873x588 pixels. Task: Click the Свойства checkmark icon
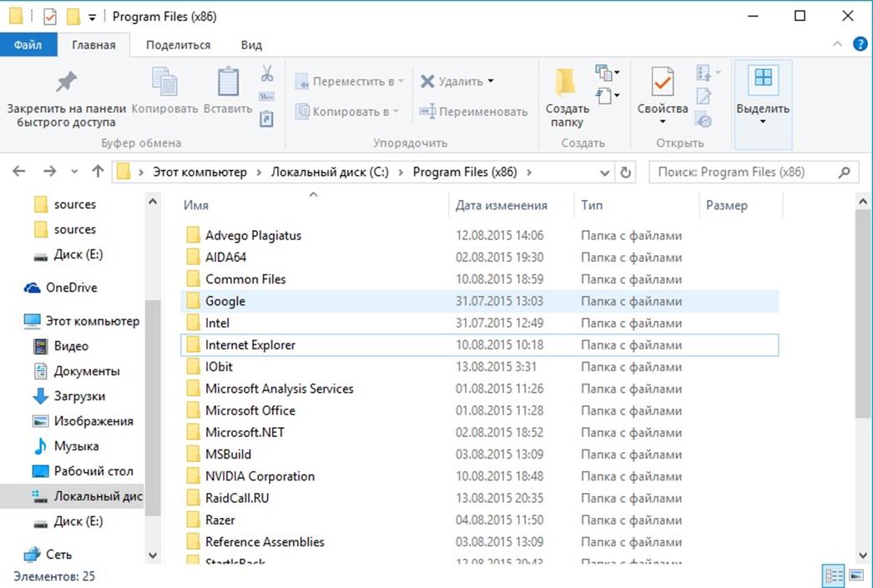[x=663, y=82]
